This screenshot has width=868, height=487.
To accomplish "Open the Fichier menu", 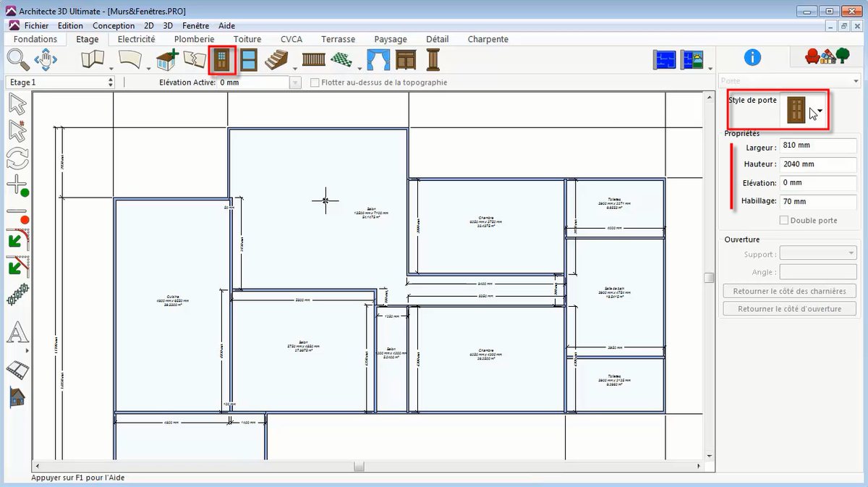I will click(x=37, y=25).
